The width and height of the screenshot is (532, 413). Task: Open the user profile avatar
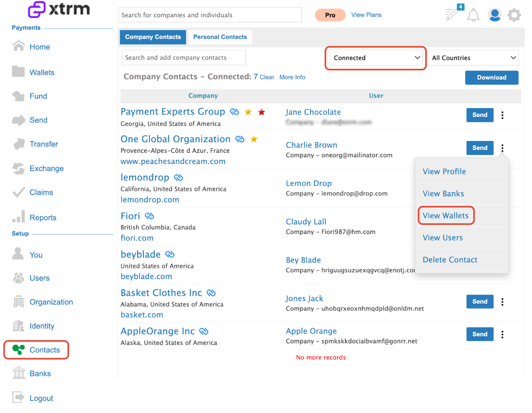[495, 15]
